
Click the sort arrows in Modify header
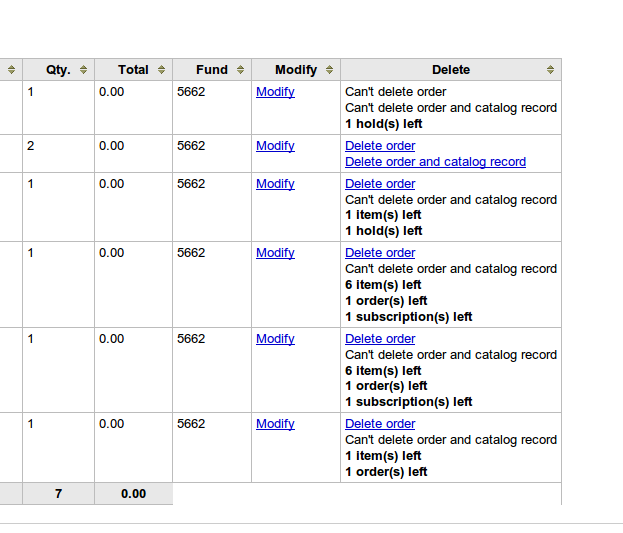tap(329, 70)
